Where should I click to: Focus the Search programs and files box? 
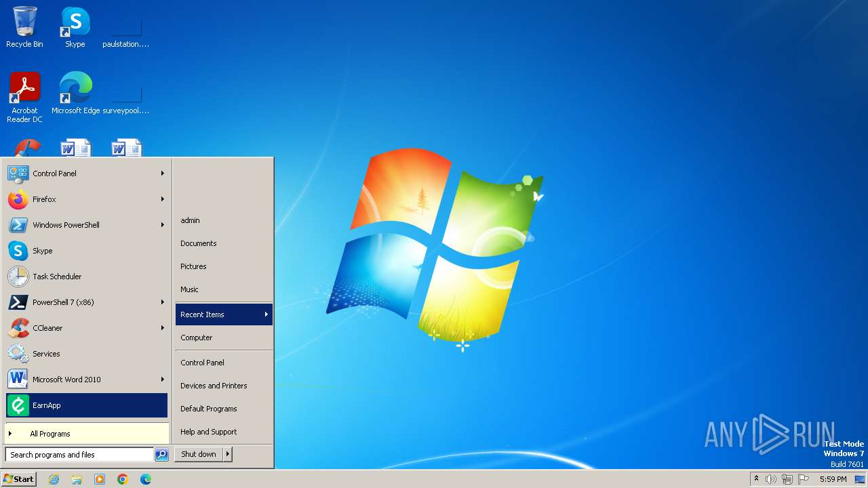(x=79, y=455)
